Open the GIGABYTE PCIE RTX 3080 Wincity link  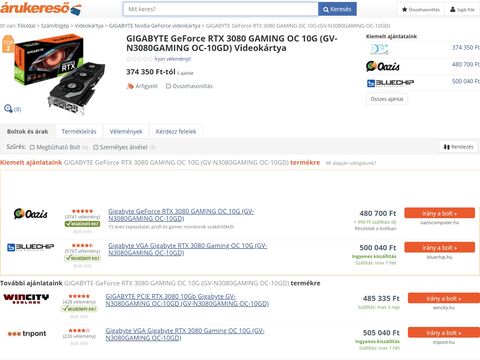coord(187,300)
